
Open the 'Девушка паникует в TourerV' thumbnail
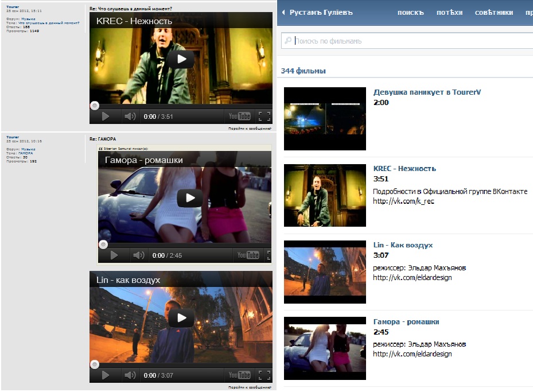[325, 119]
